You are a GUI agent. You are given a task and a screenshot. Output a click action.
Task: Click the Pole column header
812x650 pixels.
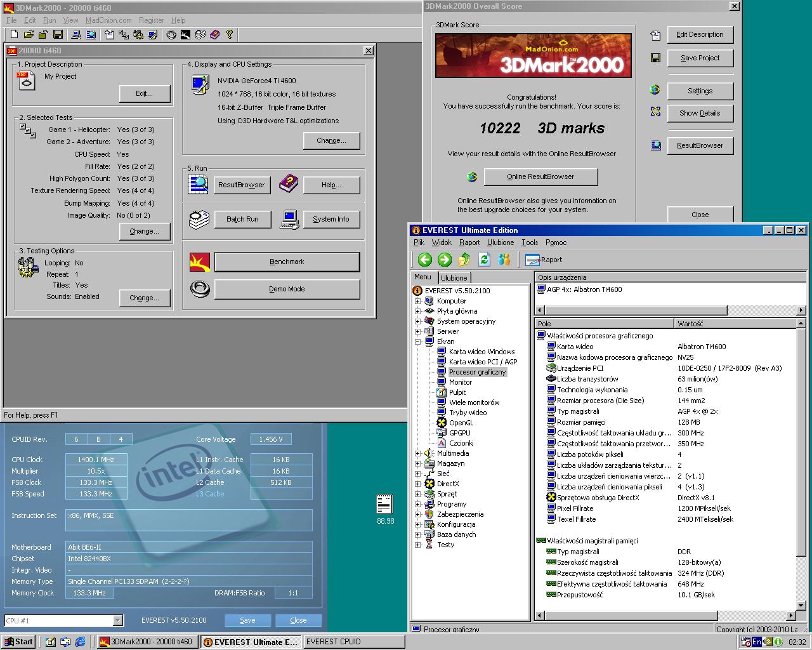[x=605, y=324]
